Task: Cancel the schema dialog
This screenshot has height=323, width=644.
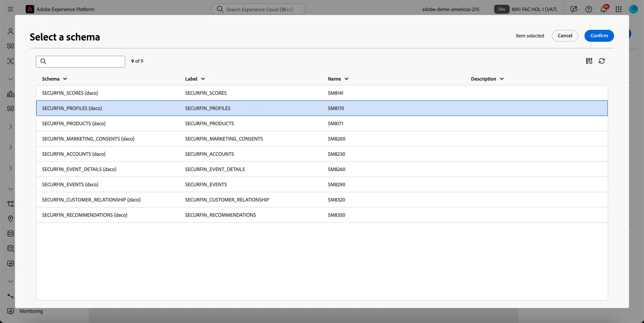Action: coord(565,36)
